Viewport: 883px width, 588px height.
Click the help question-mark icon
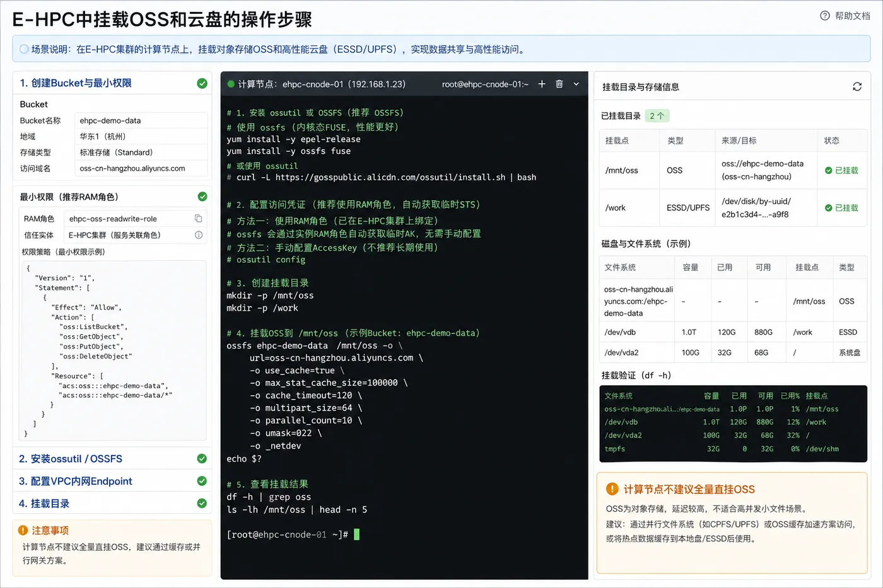click(x=825, y=16)
